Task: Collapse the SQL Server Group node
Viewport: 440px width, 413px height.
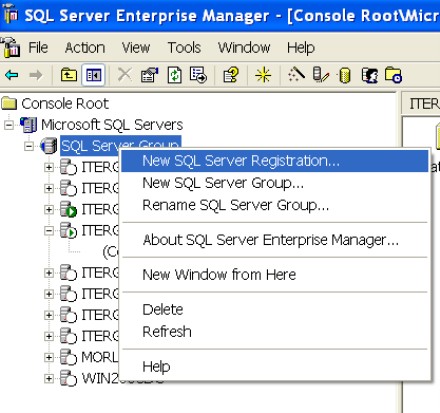Action: (x=29, y=146)
